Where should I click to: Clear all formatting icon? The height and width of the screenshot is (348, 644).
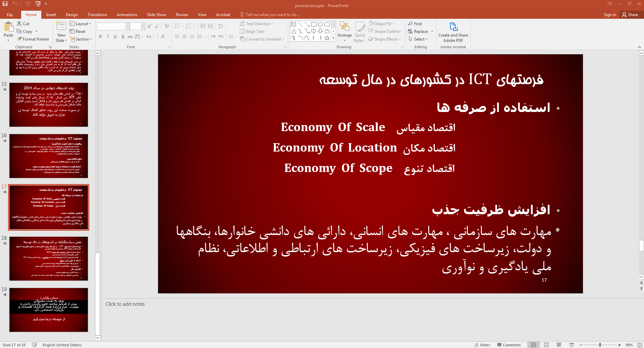pyautogui.click(x=167, y=26)
